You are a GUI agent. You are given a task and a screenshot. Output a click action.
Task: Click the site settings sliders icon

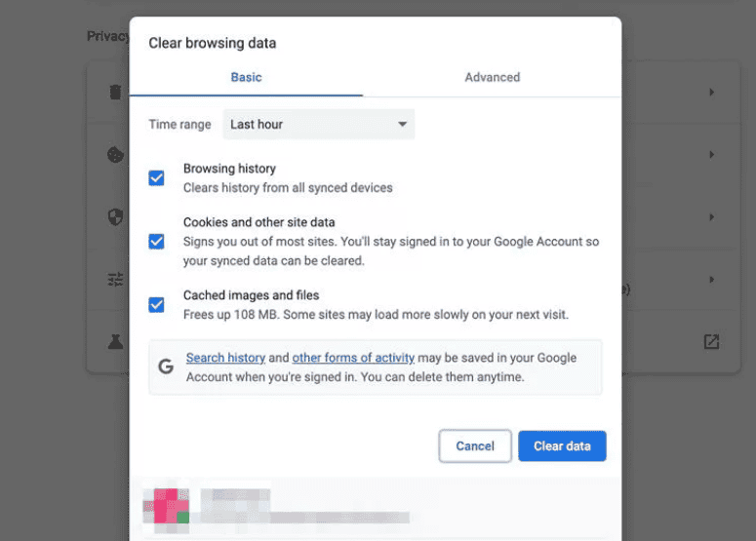[115, 280]
